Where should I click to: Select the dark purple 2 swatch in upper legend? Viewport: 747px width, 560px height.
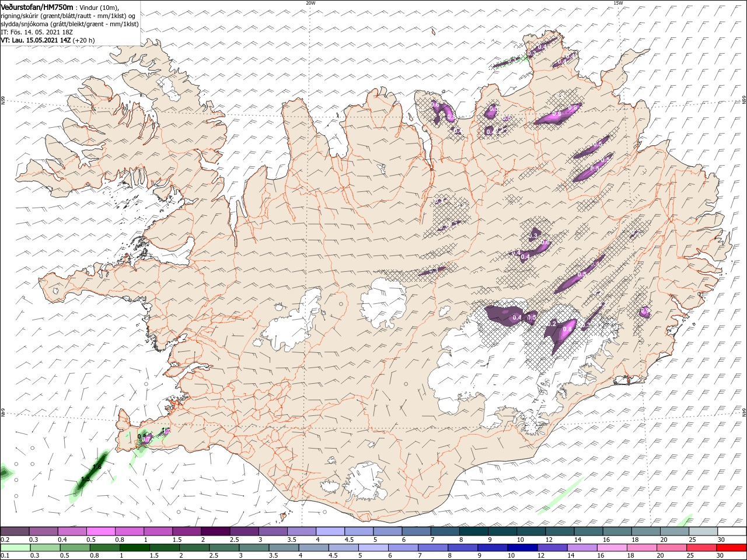tap(215, 531)
